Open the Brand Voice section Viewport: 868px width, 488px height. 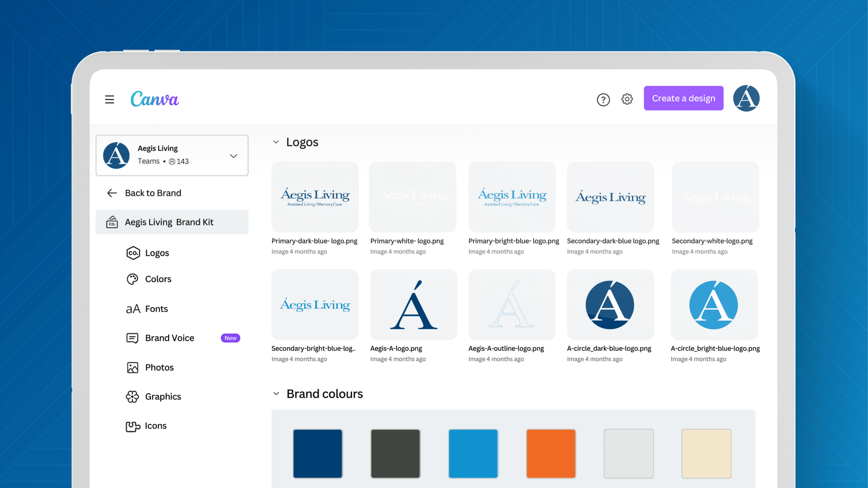(x=170, y=338)
